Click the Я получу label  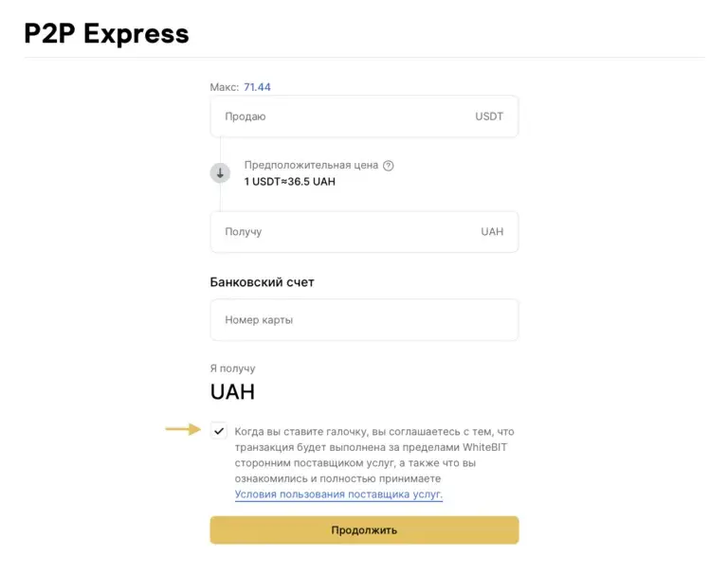(232, 368)
